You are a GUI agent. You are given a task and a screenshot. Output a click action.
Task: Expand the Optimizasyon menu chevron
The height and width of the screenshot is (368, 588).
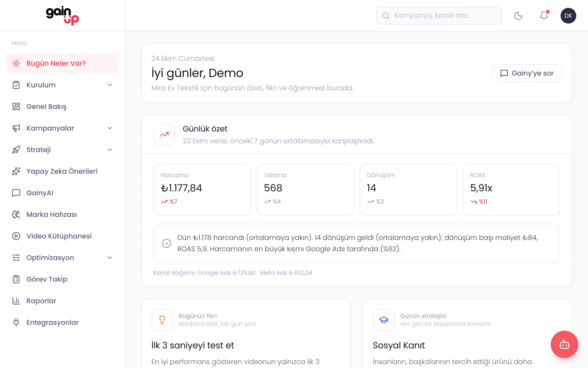click(110, 258)
